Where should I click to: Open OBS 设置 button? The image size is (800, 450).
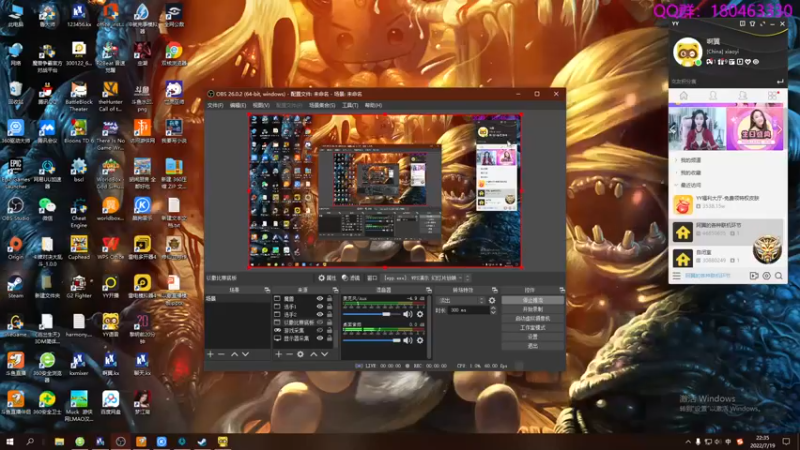click(x=533, y=337)
